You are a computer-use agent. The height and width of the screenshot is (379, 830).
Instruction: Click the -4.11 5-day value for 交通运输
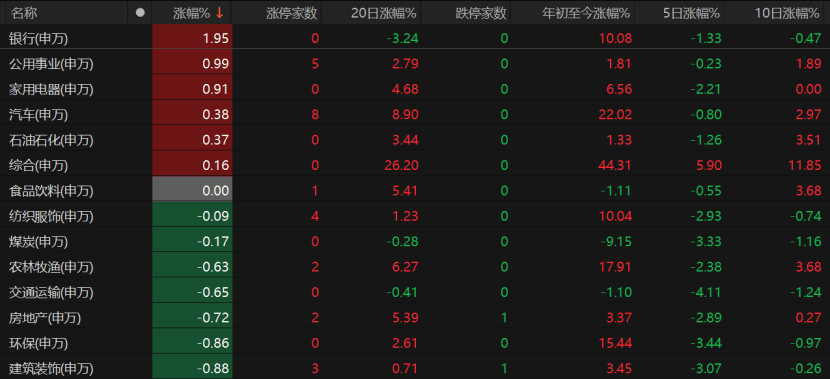[x=706, y=293]
